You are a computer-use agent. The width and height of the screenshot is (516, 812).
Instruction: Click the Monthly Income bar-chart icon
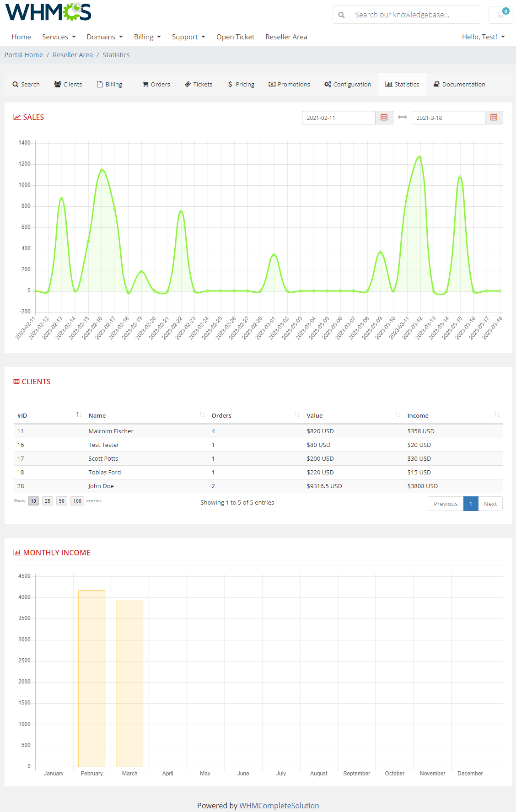click(17, 553)
